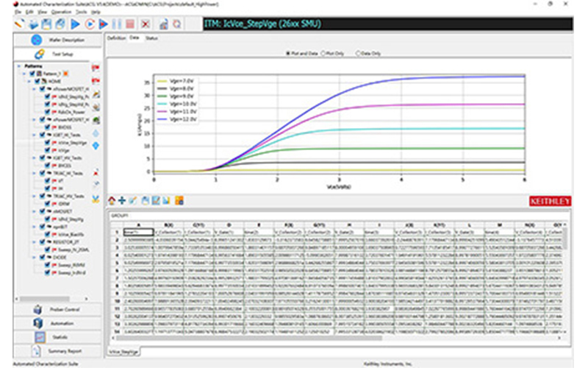Image resolution: width=588 pixels, height=368 pixels.
Task: Click the home icon above data grid
Action: tap(112, 200)
